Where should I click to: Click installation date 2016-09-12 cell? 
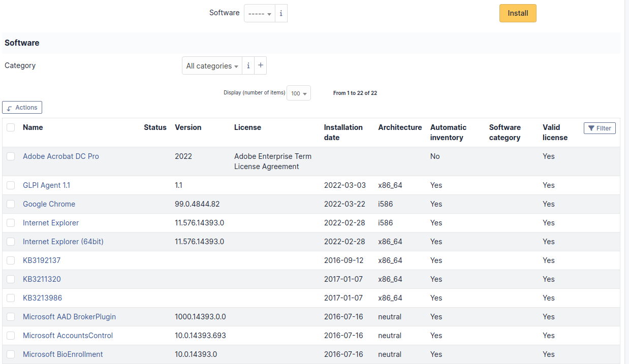(344, 260)
